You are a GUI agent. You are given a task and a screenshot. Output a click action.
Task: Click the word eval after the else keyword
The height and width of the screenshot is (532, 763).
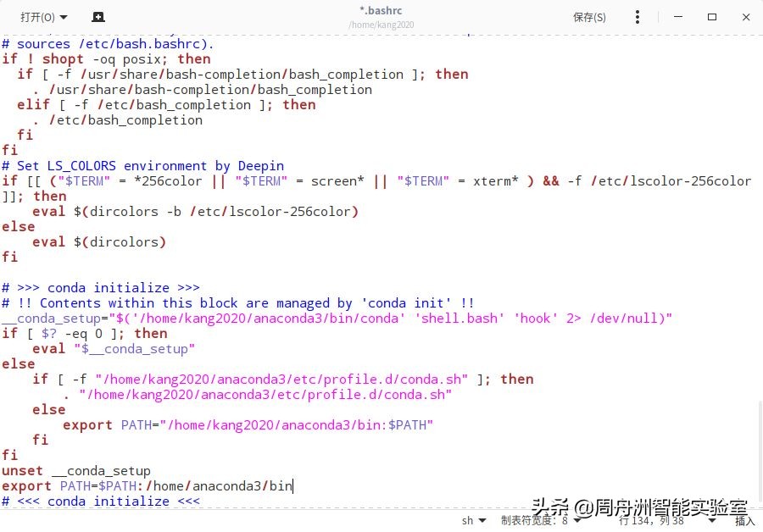point(48,241)
